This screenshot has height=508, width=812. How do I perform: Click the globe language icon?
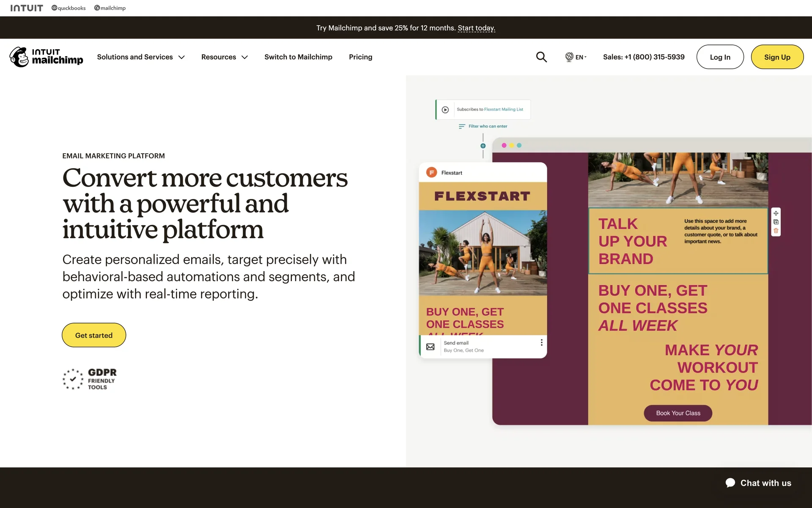pyautogui.click(x=569, y=57)
